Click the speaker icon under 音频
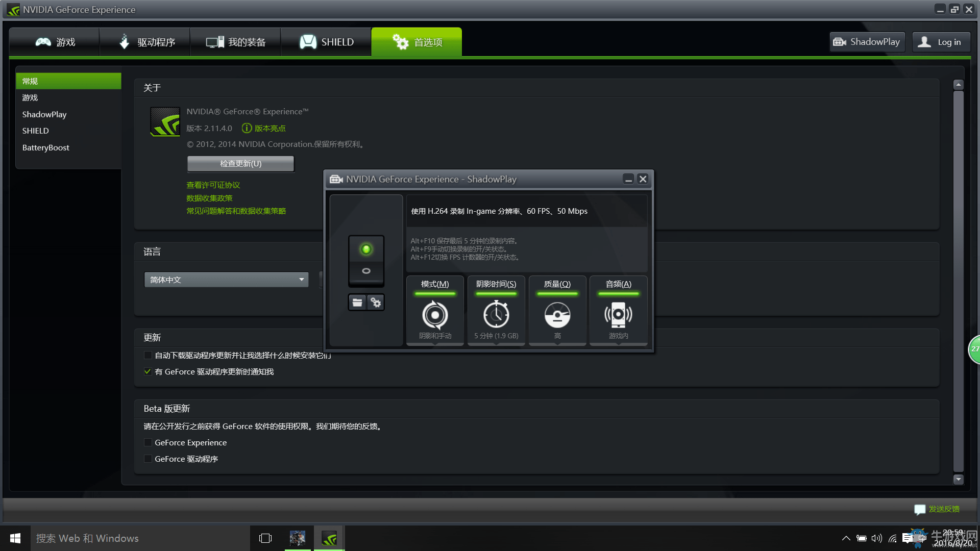Screen dimensions: 980x551 (619, 315)
